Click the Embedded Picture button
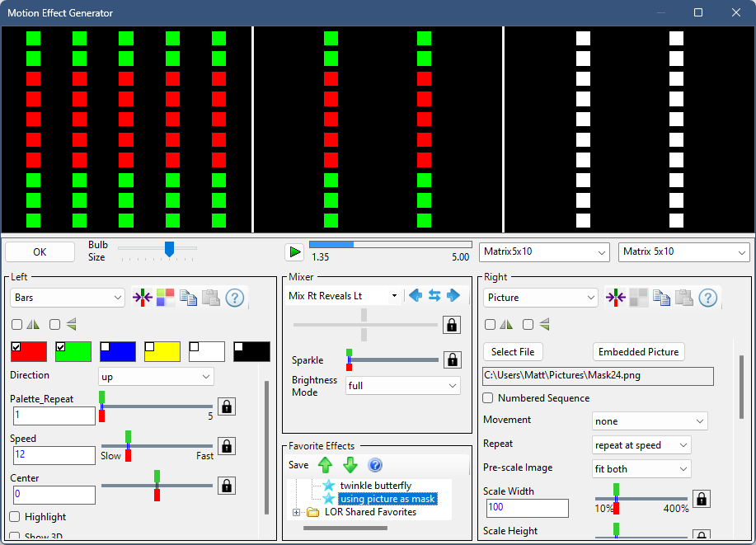756x545 pixels. click(x=638, y=351)
